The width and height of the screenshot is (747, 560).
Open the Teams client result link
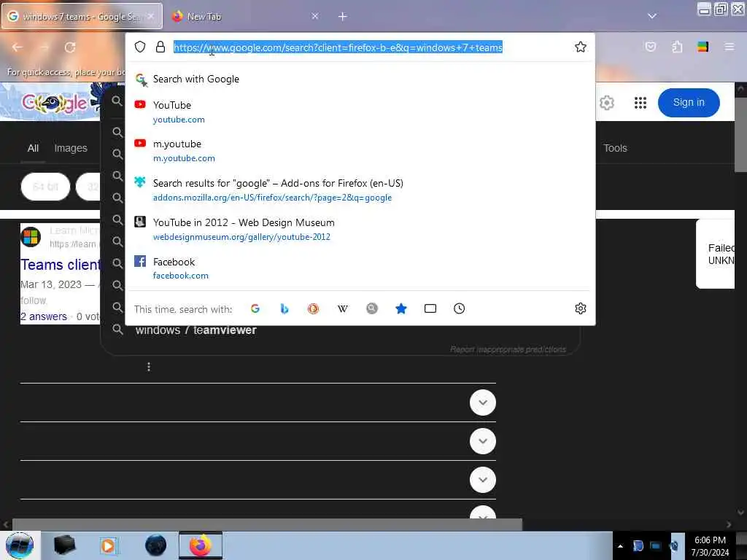pyautogui.click(x=61, y=264)
